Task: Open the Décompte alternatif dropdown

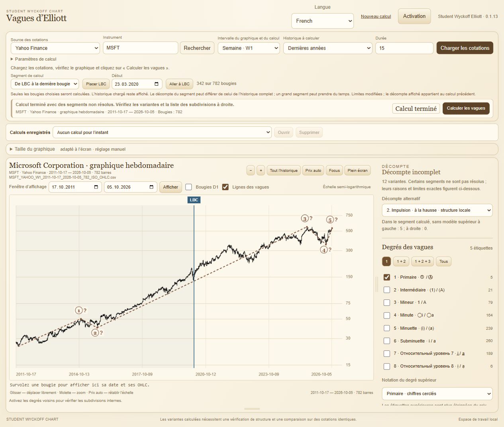Action: 437,210
